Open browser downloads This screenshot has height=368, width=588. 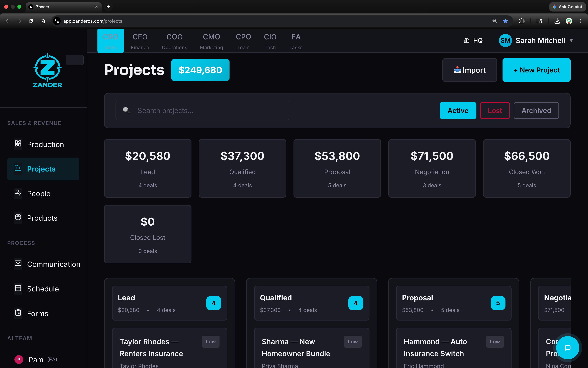coord(557,21)
